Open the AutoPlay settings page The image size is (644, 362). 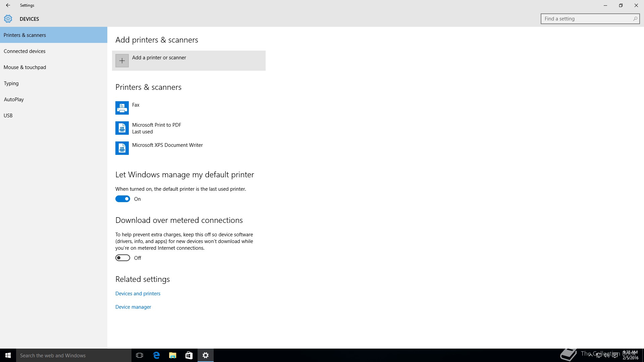(54, 99)
